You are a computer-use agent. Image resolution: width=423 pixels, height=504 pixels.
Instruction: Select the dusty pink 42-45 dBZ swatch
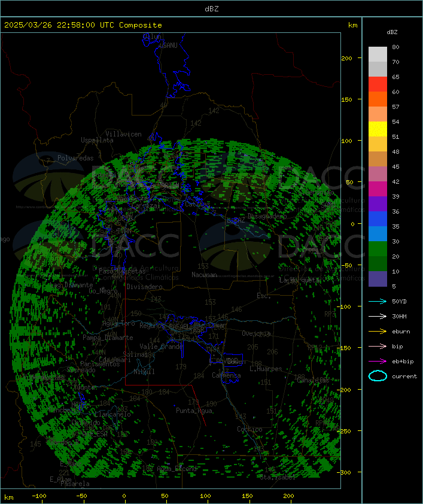click(x=378, y=174)
